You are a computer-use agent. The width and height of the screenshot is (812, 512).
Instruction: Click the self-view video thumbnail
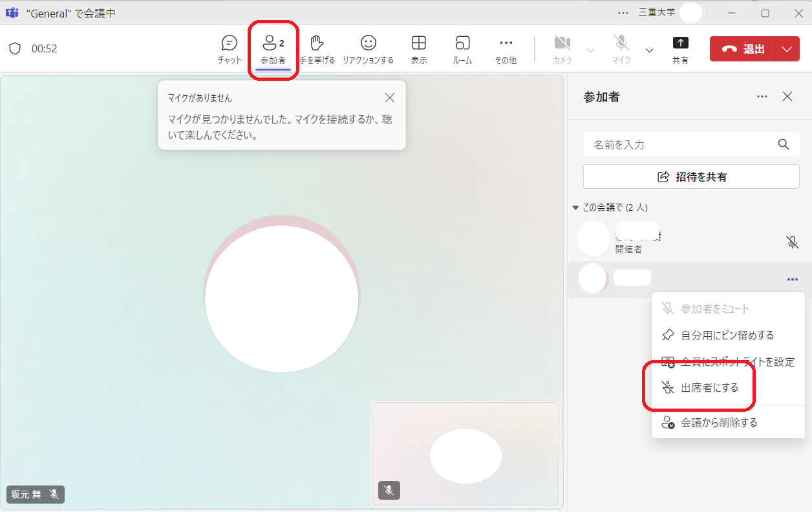465,453
